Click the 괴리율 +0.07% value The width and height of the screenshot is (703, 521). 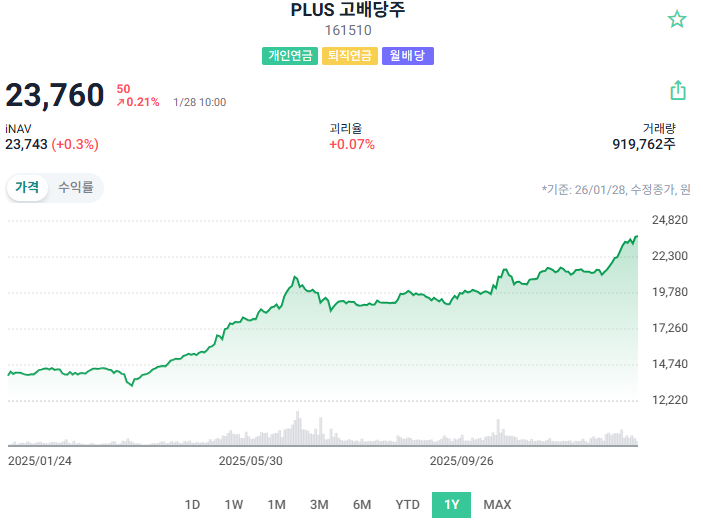352,144
